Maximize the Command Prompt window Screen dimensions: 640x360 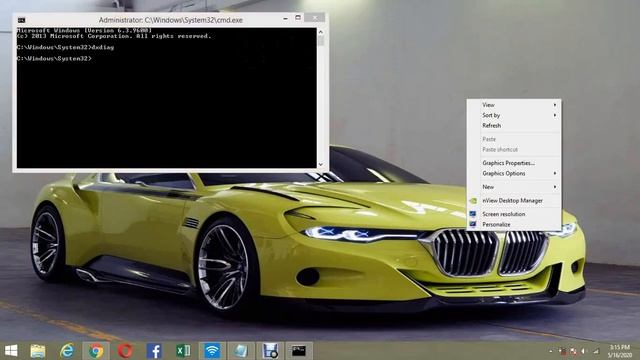(298, 18)
